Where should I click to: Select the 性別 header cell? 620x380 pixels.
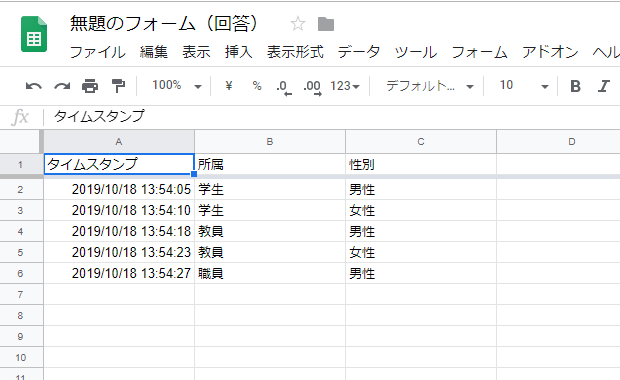[421, 164]
